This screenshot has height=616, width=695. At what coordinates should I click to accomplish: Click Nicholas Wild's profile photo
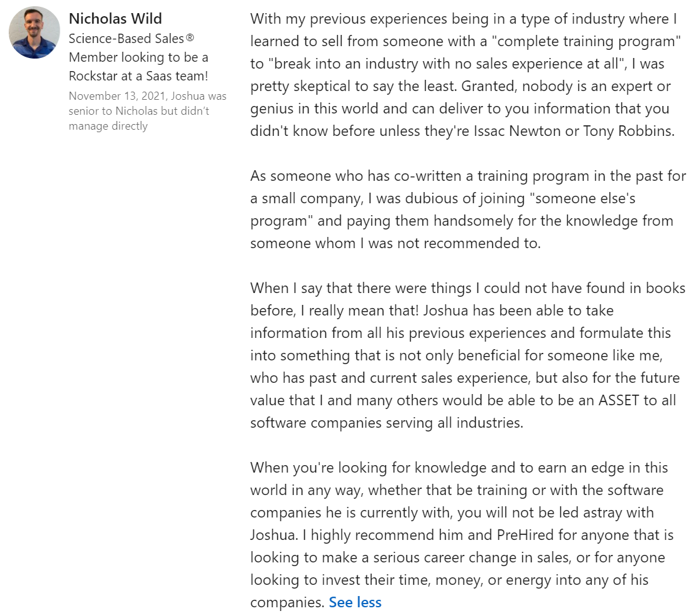tap(34, 32)
